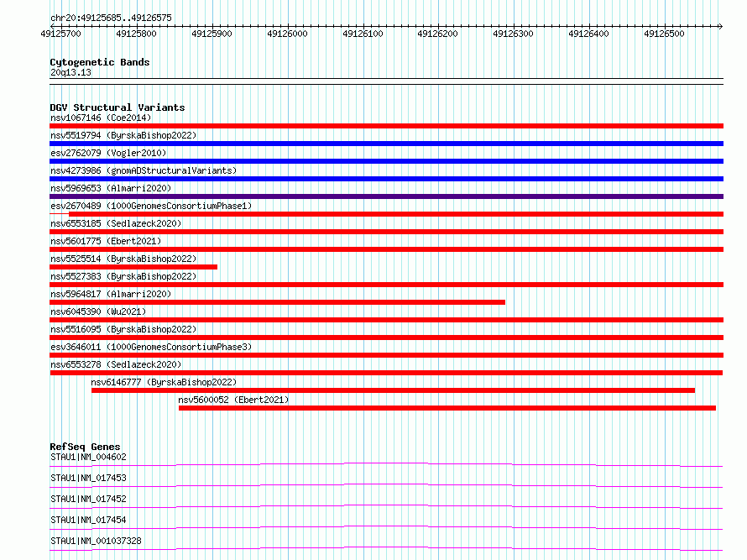This screenshot has width=747, height=560.
Task: Click ruler position 49125900
Action: 212,34
